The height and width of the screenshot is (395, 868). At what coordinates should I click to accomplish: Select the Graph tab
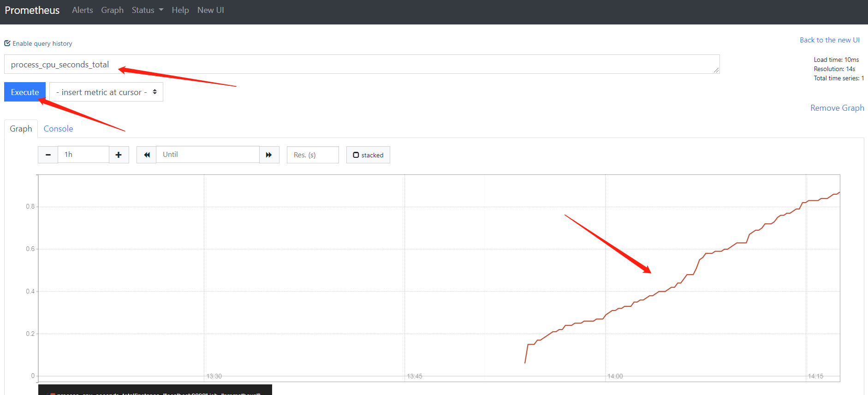click(21, 129)
